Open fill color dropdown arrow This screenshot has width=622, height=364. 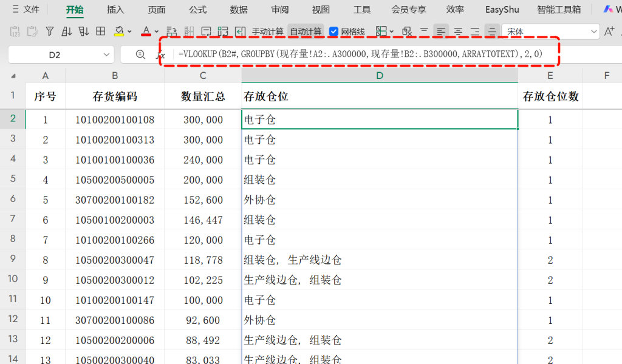(x=129, y=32)
